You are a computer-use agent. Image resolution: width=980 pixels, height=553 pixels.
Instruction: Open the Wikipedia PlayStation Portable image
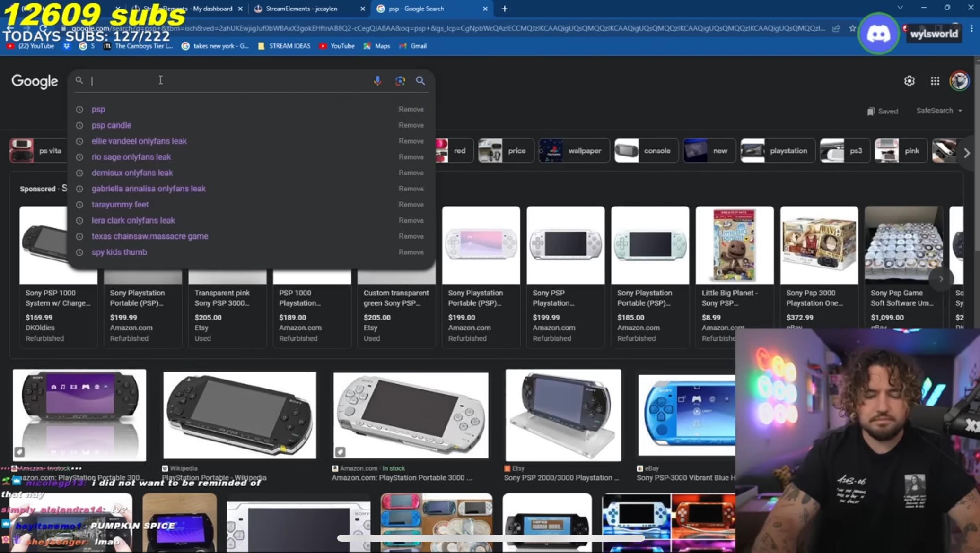[x=239, y=415]
